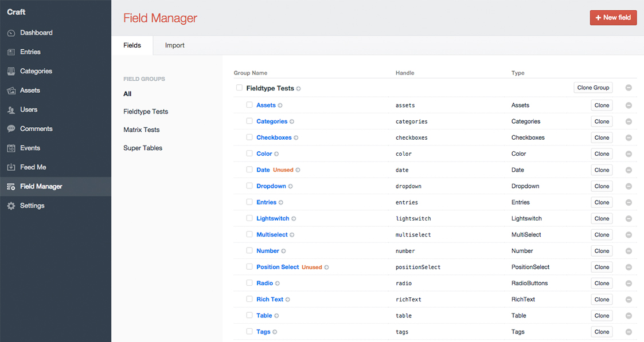Click delete icon for Position Select row

click(629, 268)
